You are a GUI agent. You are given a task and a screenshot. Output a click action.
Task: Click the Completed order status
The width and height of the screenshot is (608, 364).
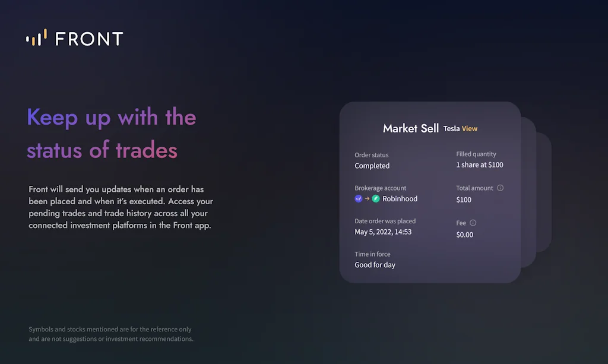point(372,166)
